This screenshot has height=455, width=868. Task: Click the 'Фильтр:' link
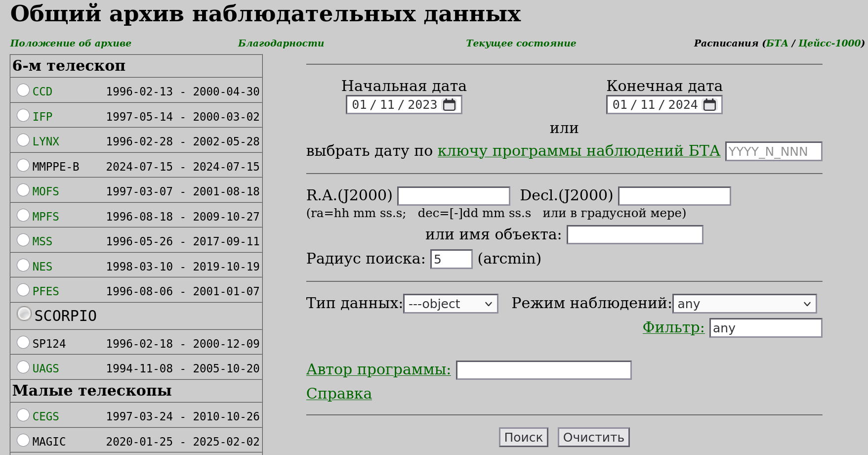(x=673, y=327)
